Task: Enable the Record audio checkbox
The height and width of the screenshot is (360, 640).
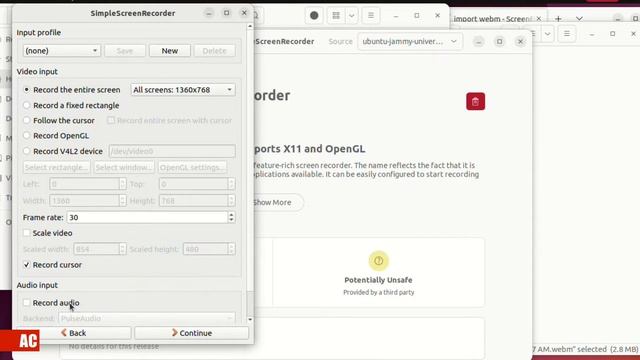Action: click(x=27, y=303)
